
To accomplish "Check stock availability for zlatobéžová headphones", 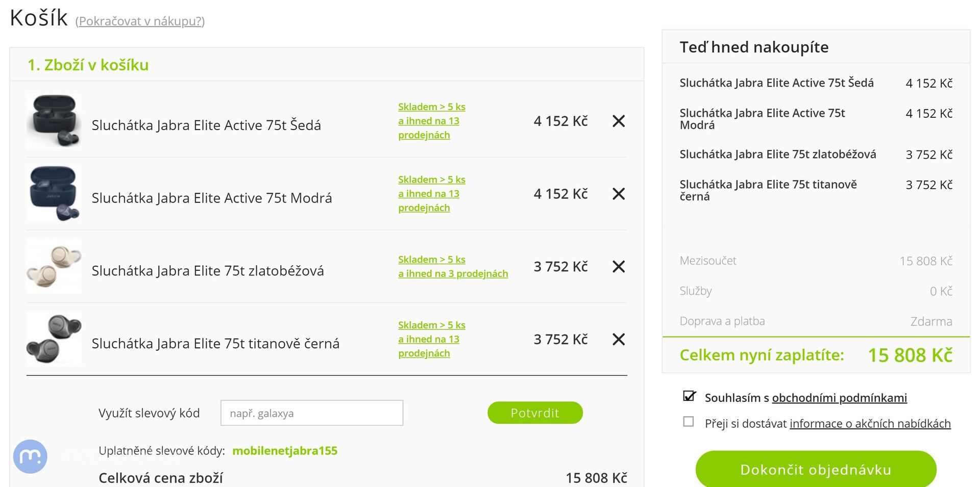I will pos(452,267).
